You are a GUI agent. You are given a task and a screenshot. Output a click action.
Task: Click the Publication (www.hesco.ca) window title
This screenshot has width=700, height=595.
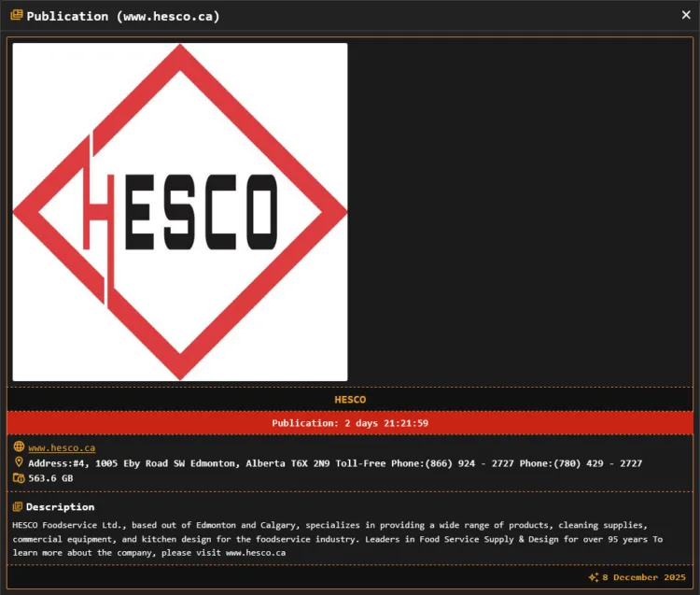123,16
